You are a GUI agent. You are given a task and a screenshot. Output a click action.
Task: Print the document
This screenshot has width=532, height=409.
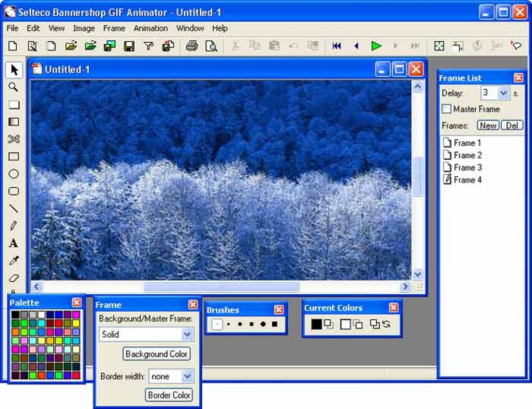pyautogui.click(x=192, y=46)
